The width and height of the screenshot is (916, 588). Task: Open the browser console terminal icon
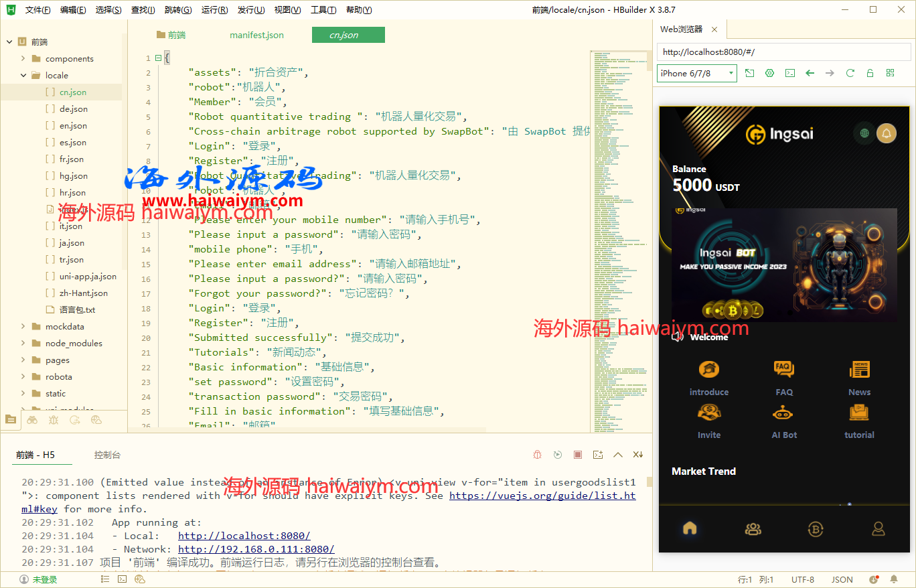pos(790,73)
